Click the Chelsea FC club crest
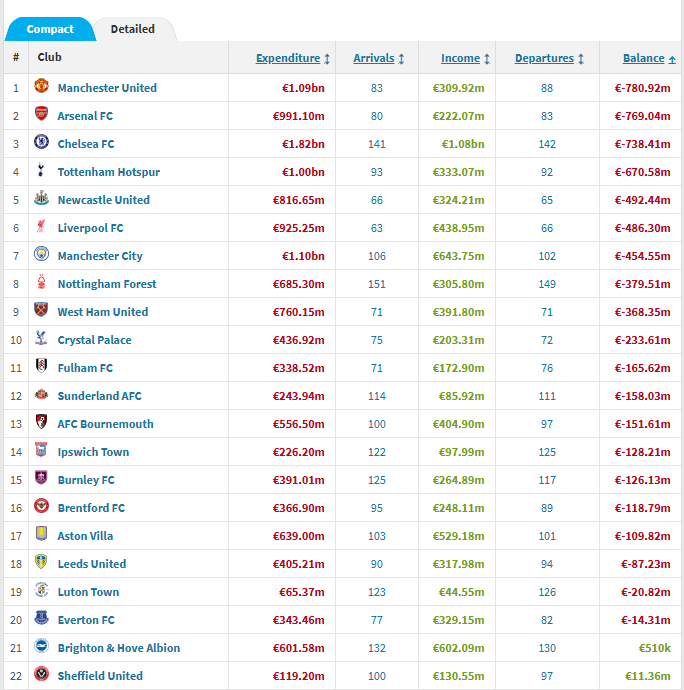The height and width of the screenshot is (690, 684). point(41,142)
